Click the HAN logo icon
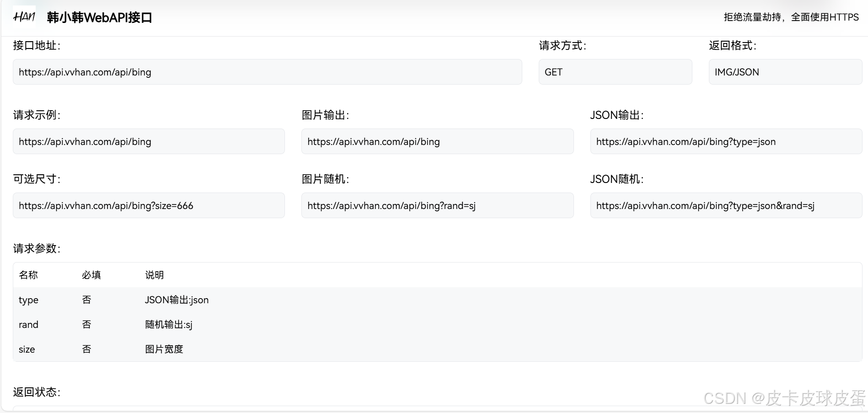 pyautogui.click(x=24, y=17)
